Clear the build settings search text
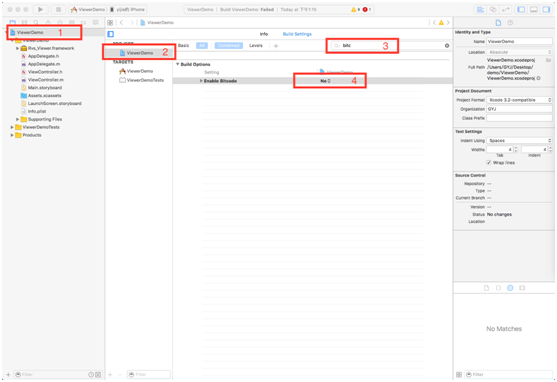Viewport: 557px width, 382px height. (x=447, y=45)
